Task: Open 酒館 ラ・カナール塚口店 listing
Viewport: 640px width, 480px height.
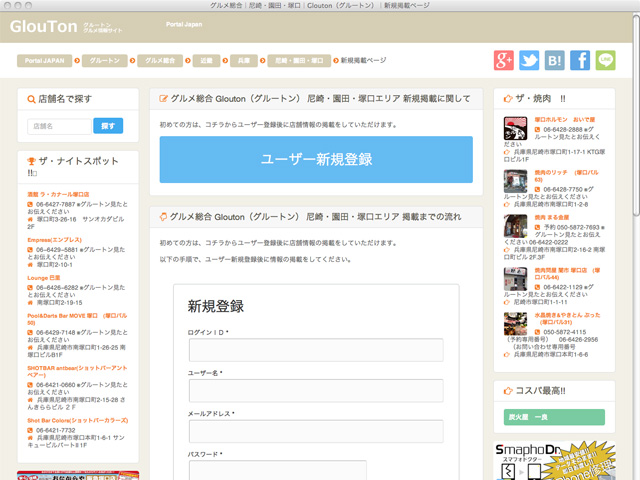Action: [x=58, y=194]
